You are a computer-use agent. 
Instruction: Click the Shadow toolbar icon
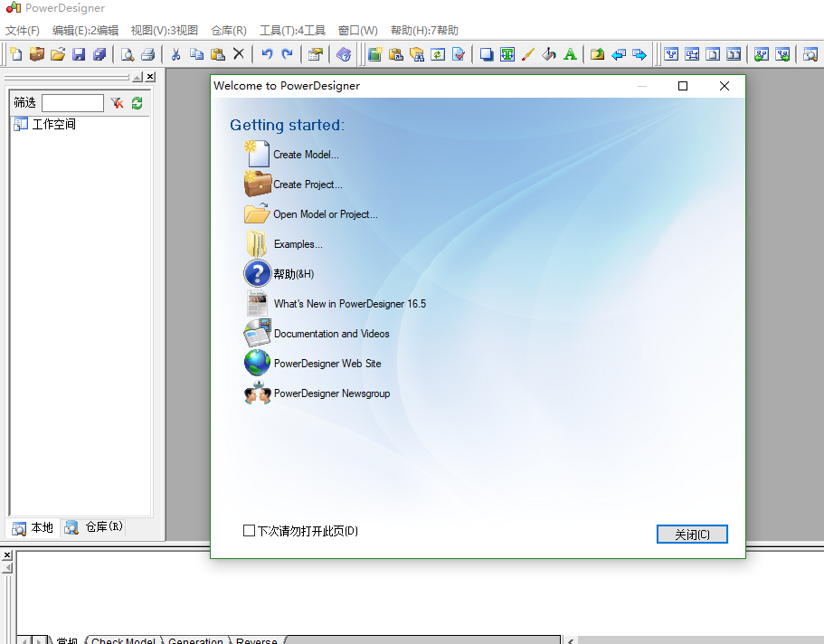point(487,54)
